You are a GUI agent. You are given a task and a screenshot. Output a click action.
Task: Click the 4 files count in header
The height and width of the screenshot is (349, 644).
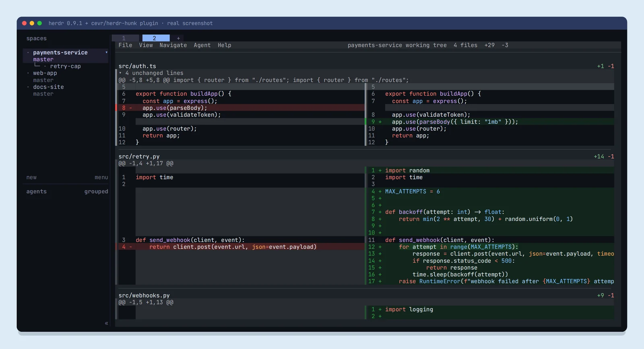pyautogui.click(x=465, y=45)
